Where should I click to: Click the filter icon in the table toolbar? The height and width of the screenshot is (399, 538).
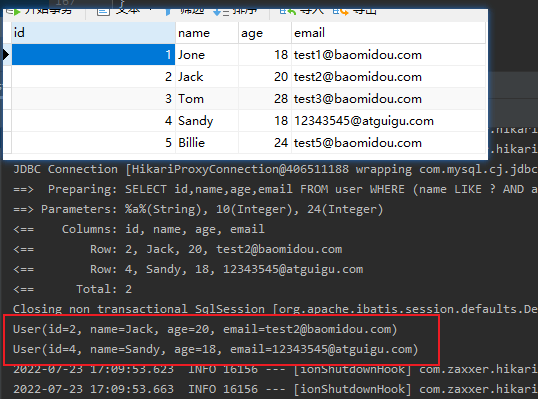(169, 12)
